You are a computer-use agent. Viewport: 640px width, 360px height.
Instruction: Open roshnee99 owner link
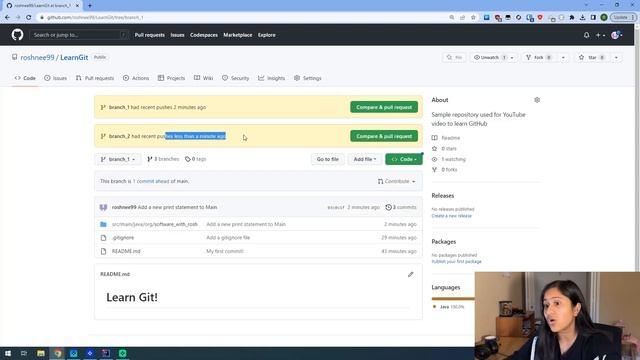point(37,58)
